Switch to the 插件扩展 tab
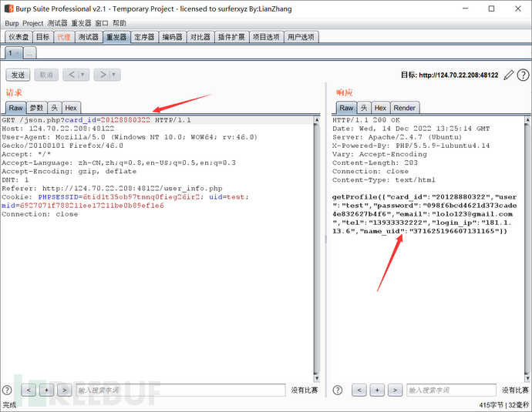Image resolution: width=532 pixels, height=412 pixels. [x=232, y=37]
